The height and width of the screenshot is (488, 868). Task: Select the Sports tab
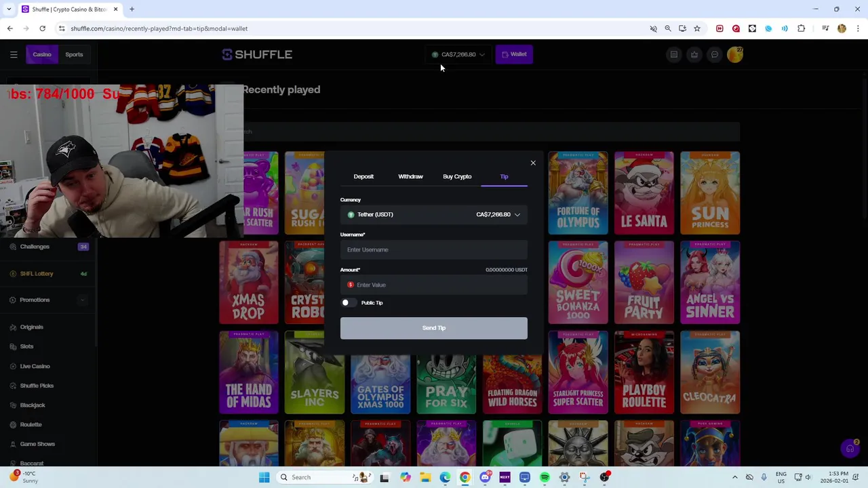click(74, 54)
